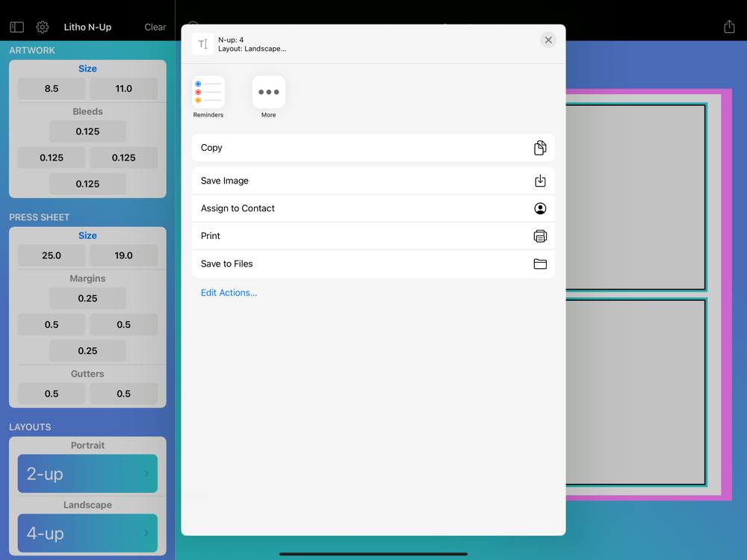Edit press sheet width 25.0
The height and width of the screenshot is (560, 747).
52,255
